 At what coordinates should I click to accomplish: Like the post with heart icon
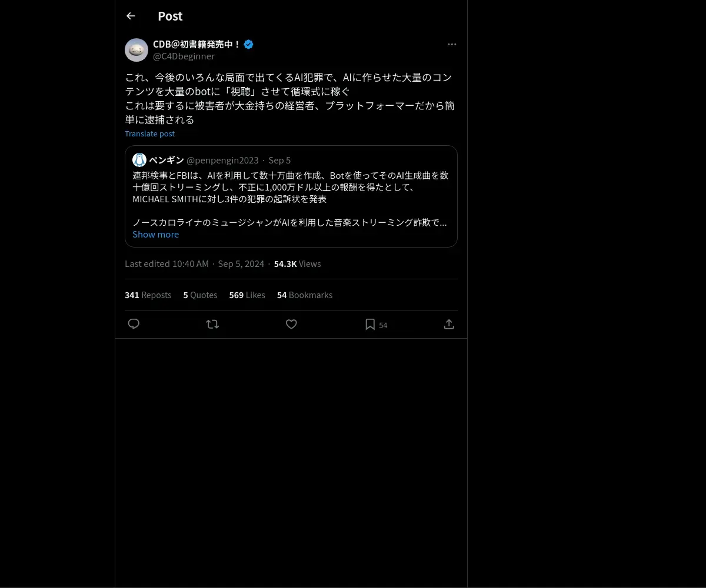click(291, 324)
